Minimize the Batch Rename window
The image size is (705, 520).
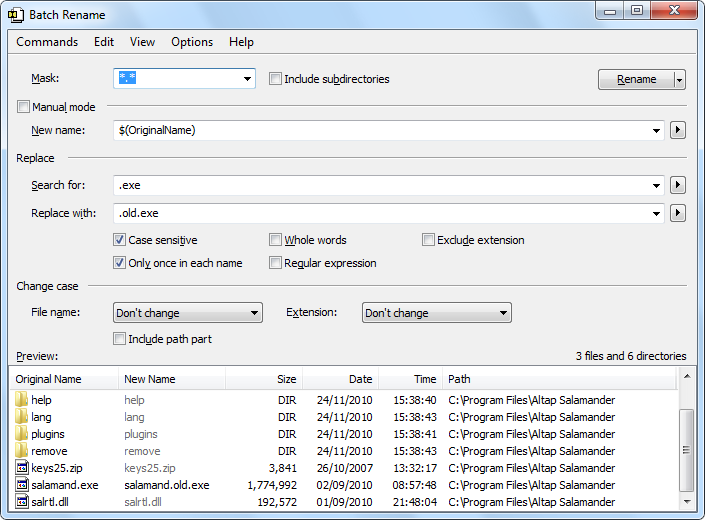point(610,11)
